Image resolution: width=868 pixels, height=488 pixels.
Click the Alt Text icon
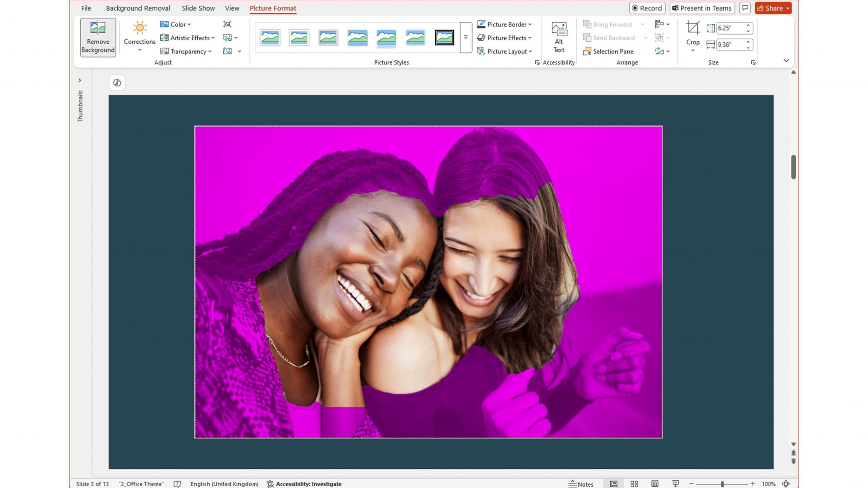[x=558, y=28]
